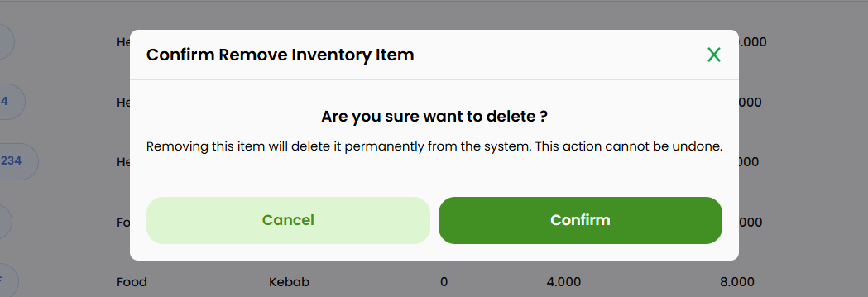Select the dialog title Confirm Remove Inventory Item
The width and height of the screenshot is (868, 297).
click(x=281, y=54)
